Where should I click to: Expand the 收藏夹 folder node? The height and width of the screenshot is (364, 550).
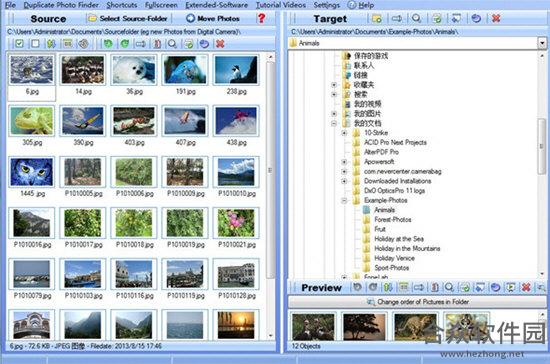click(334, 85)
